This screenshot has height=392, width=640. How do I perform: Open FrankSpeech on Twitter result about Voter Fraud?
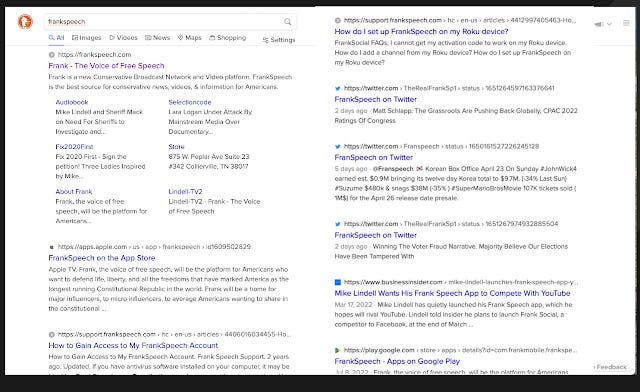(376, 235)
